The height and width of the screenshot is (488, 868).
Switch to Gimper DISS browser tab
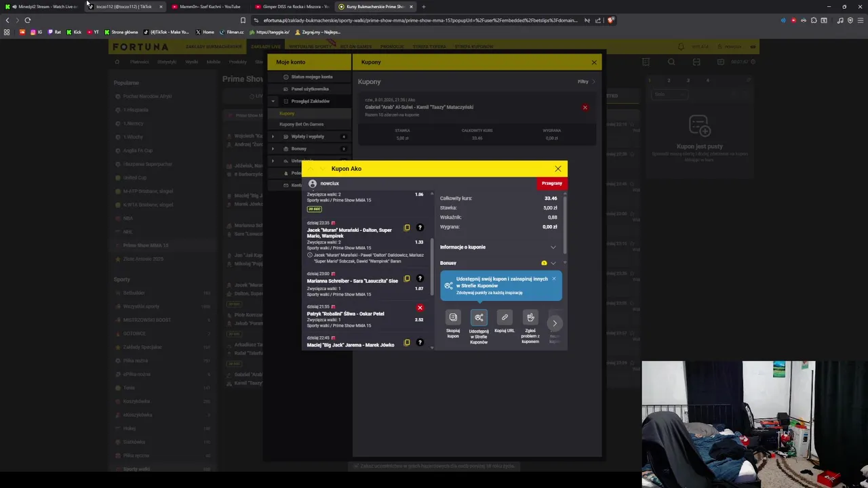(x=292, y=7)
